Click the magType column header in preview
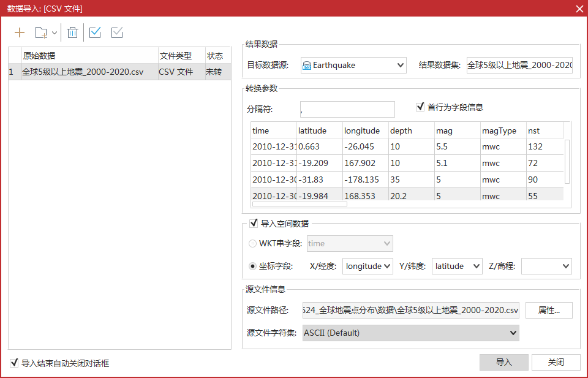This screenshot has width=588, height=378. point(503,130)
